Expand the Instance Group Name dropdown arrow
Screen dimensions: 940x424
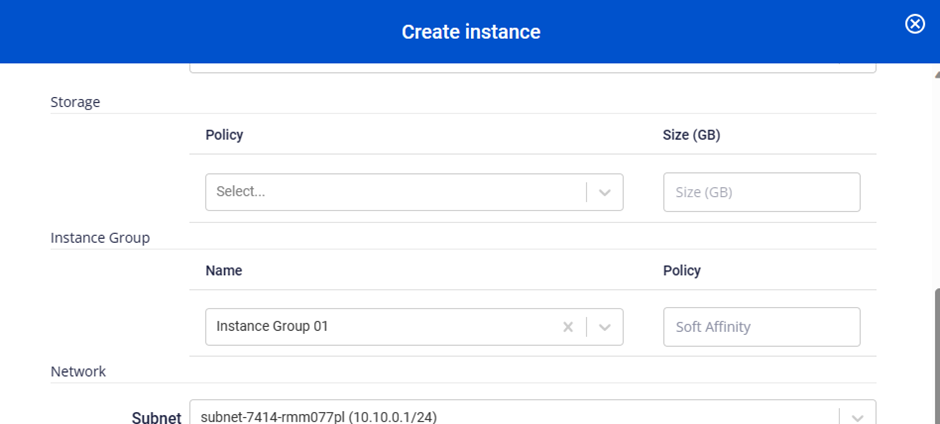(x=605, y=327)
